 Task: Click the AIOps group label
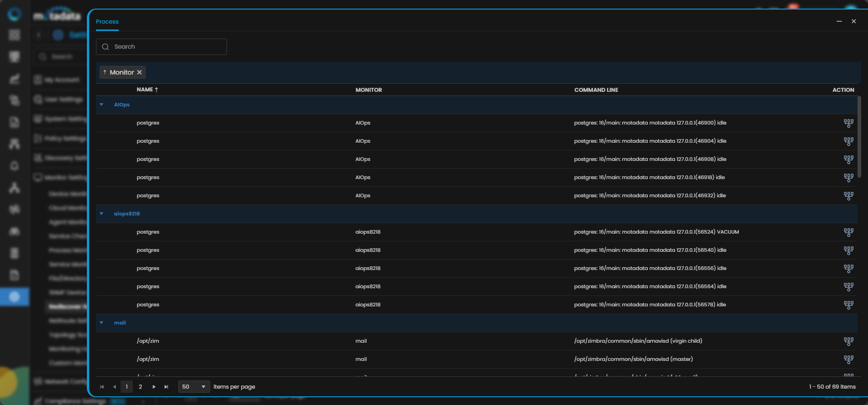click(x=122, y=105)
